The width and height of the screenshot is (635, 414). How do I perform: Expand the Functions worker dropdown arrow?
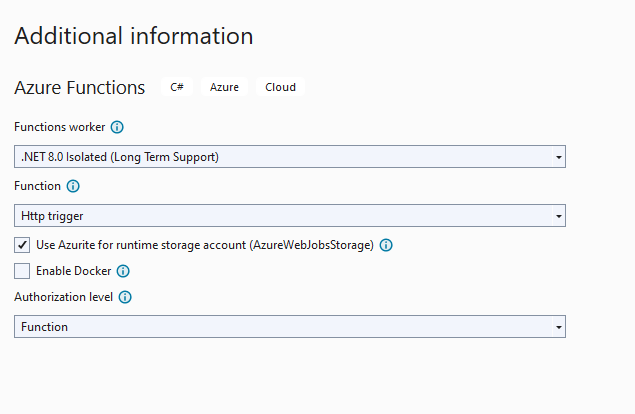point(558,157)
